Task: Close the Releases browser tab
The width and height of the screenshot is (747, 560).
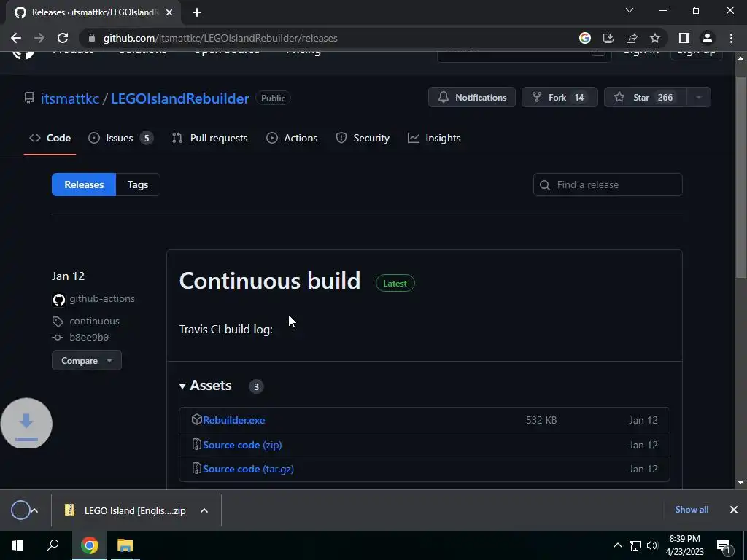Action: [x=169, y=12]
